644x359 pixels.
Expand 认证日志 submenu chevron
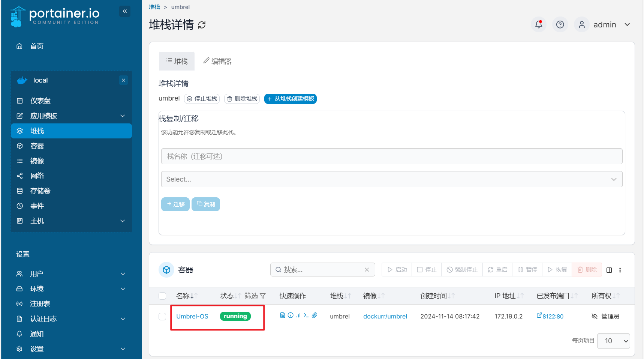(x=123, y=319)
